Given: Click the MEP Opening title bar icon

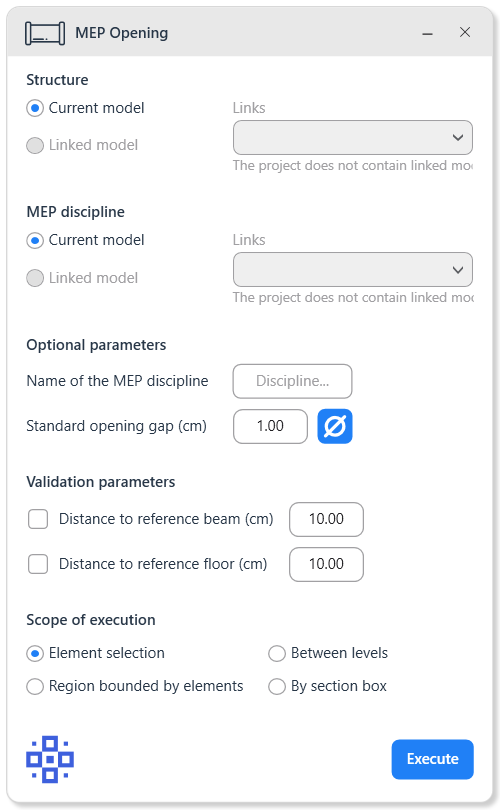Looking at the screenshot, I should 45,33.
